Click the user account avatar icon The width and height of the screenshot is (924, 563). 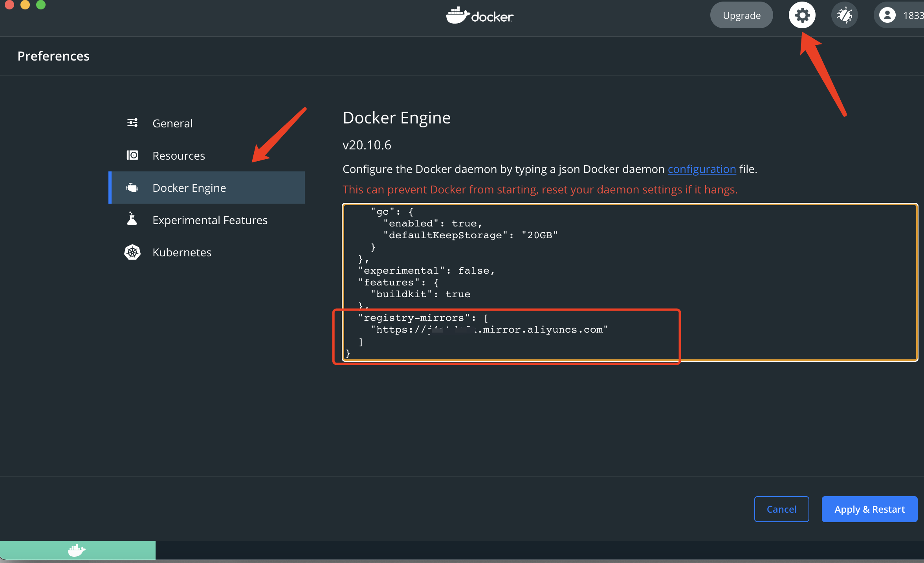click(887, 15)
